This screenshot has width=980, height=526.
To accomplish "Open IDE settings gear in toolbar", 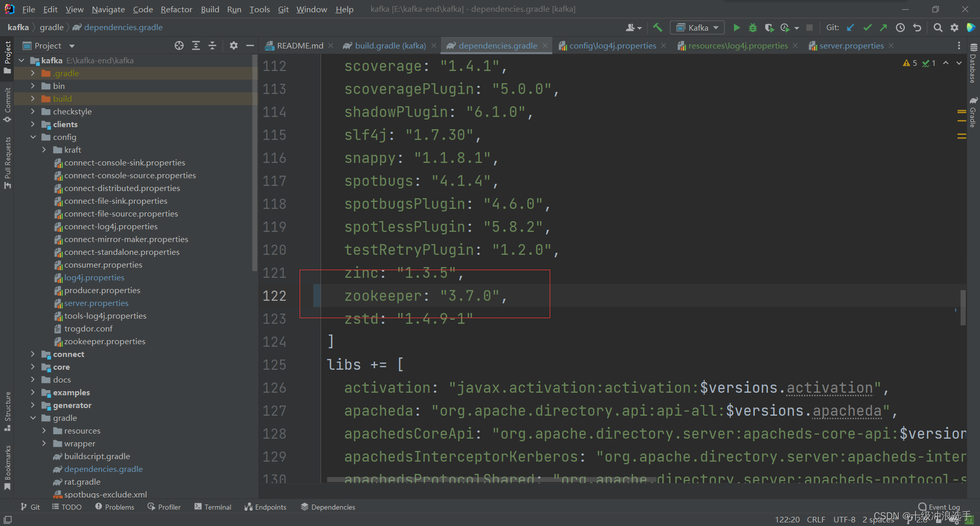I will click(x=954, y=28).
